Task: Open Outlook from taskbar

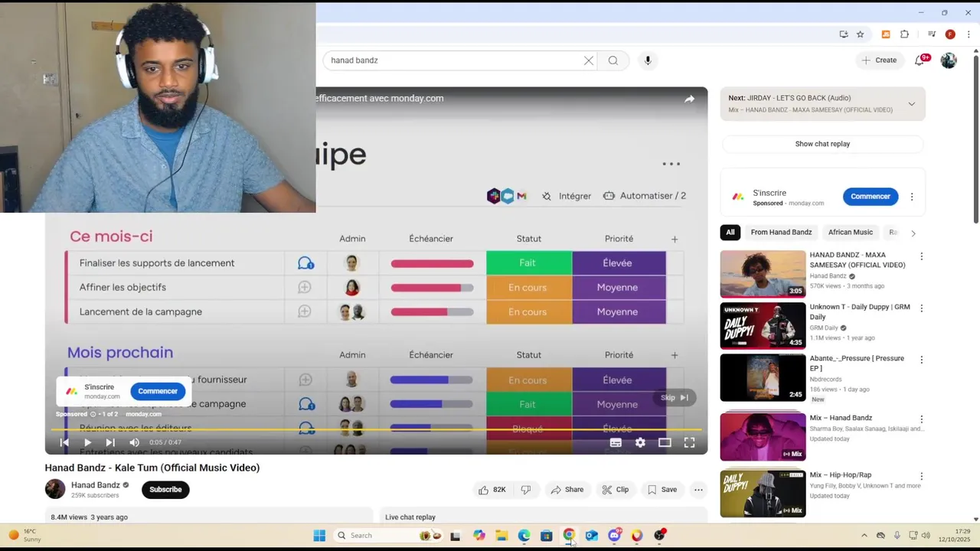Action: tap(592, 536)
